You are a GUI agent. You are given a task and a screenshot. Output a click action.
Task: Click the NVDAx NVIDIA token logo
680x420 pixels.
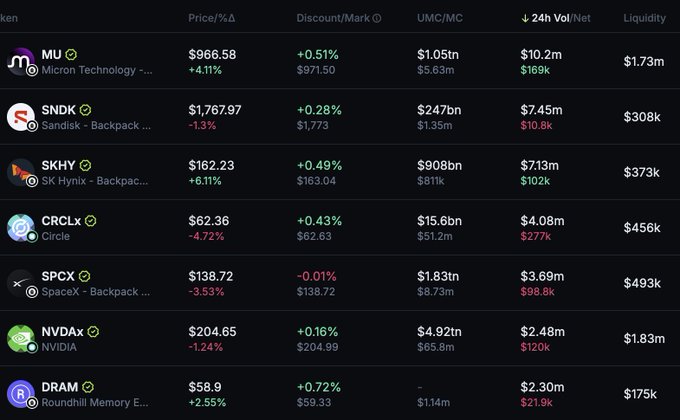point(21,339)
